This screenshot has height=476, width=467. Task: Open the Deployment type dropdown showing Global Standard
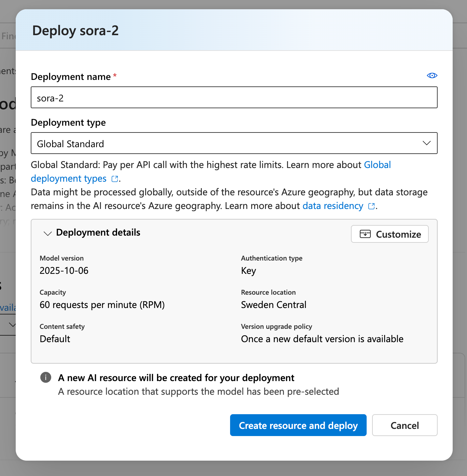point(234,143)
